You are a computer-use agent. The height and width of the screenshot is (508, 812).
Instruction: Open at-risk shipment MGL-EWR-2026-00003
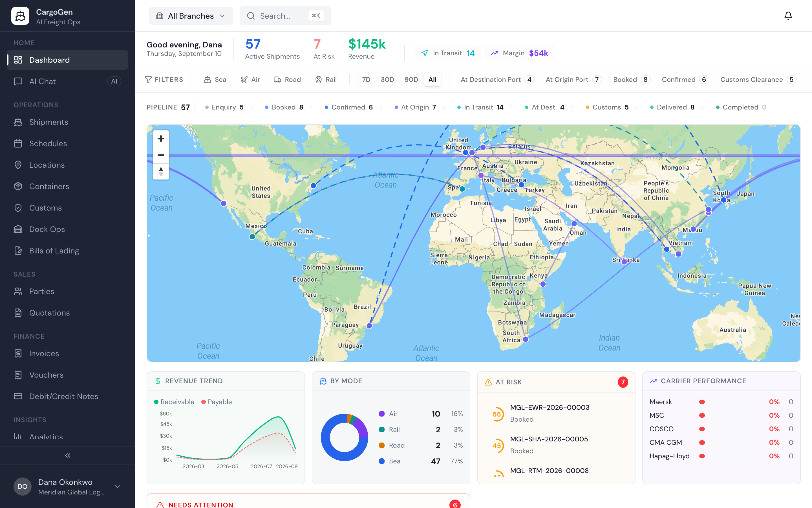point(556,413)
